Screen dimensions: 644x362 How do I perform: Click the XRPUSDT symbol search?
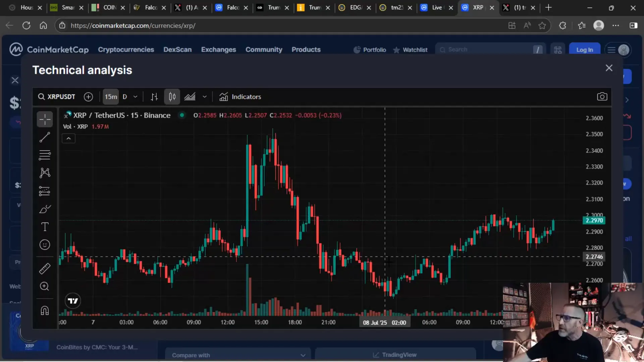(57, 97)
